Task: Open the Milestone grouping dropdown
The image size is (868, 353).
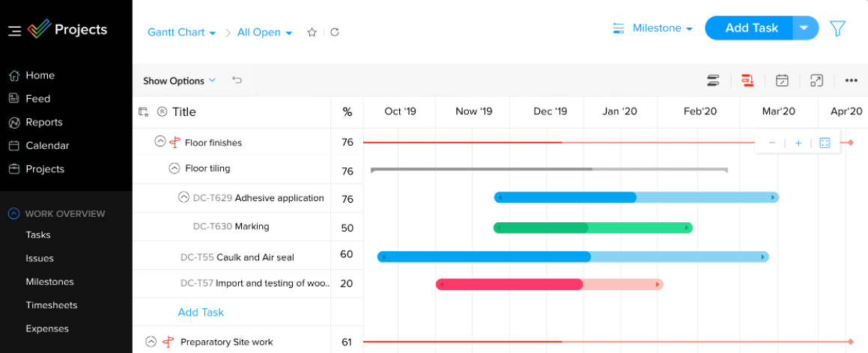Action: (653, 28)
